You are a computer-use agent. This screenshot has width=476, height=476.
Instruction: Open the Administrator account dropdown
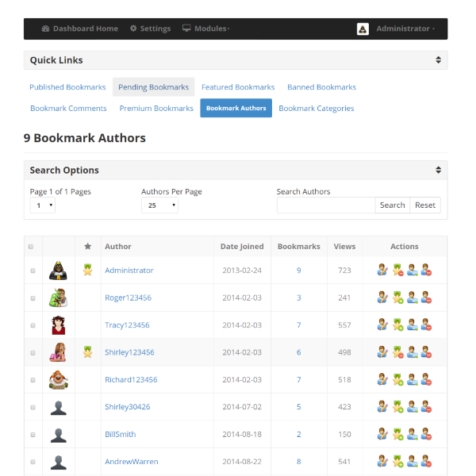coord(405,29)
